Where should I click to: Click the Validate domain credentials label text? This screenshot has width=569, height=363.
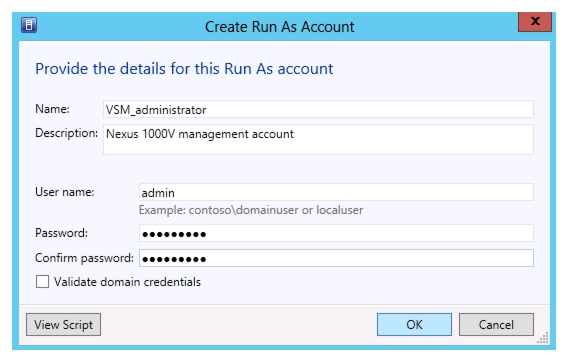pos(127,282)
